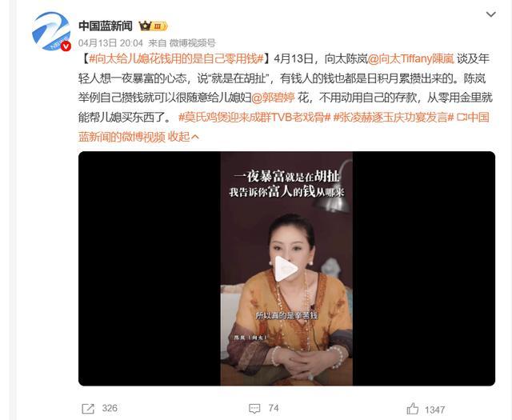
Task: Open hashtag #张凌赫逐玉庆功宴发言#
Action: coord(394,118)
